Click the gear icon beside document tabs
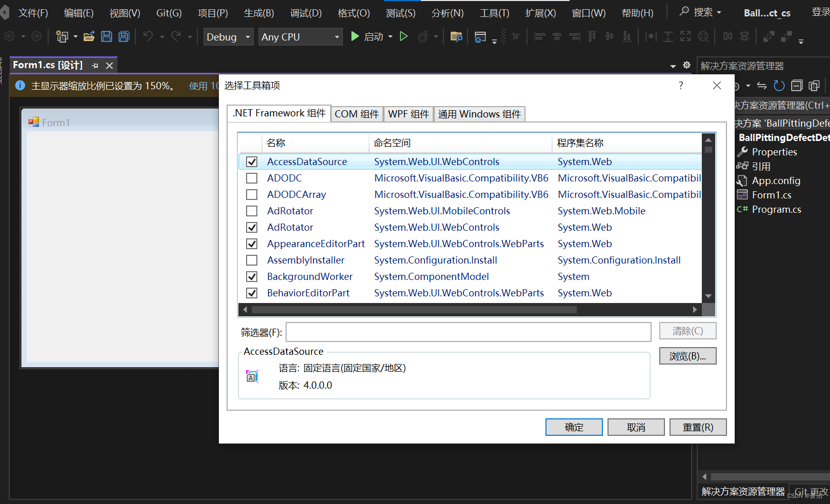This screenshot has height=504, width=830. pyautogui.click(x=686, y=65)
